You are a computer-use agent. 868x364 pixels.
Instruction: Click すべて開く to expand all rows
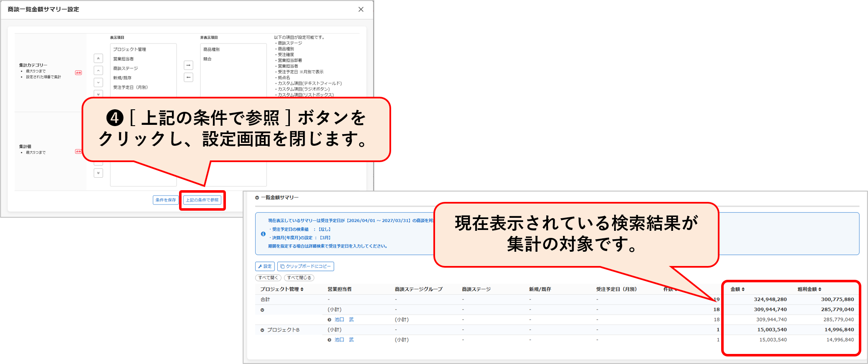[x=268, y=278]
